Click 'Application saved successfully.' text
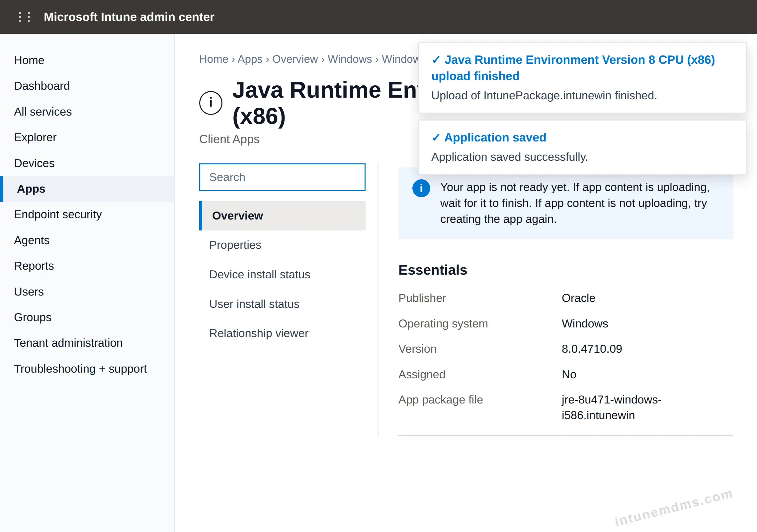757x532 pixels. 510,157
